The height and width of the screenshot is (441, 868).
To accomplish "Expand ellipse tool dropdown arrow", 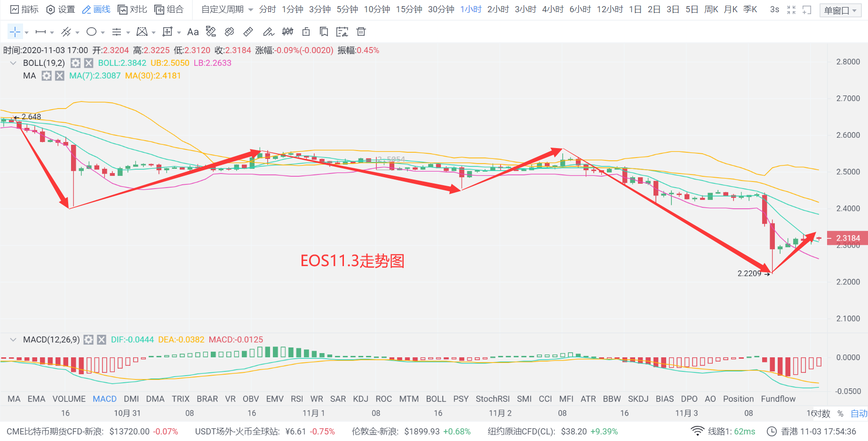I will 103,32.
